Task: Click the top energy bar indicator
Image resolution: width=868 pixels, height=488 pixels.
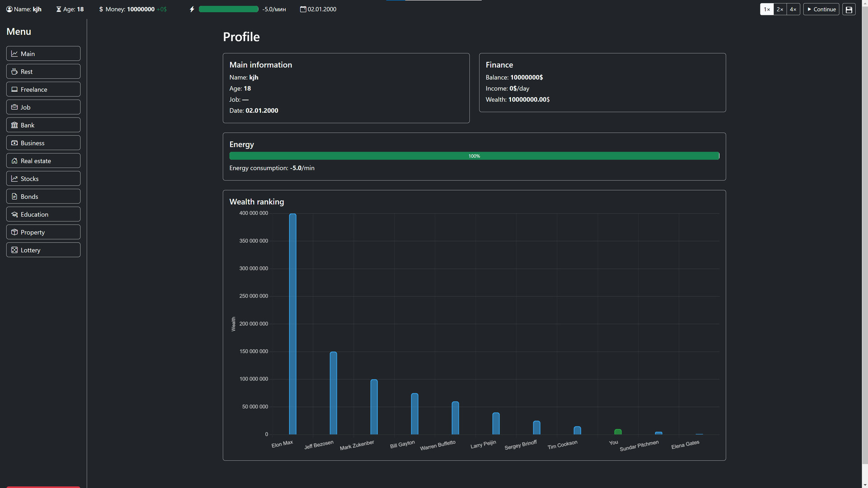Action: (228, 9)
